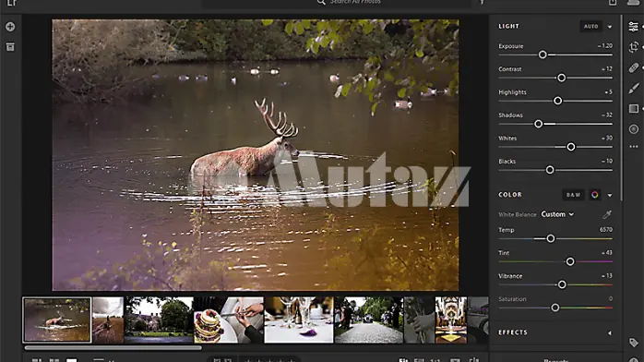
Task: Select the pancake stack thumbnail
Action: 229,320
